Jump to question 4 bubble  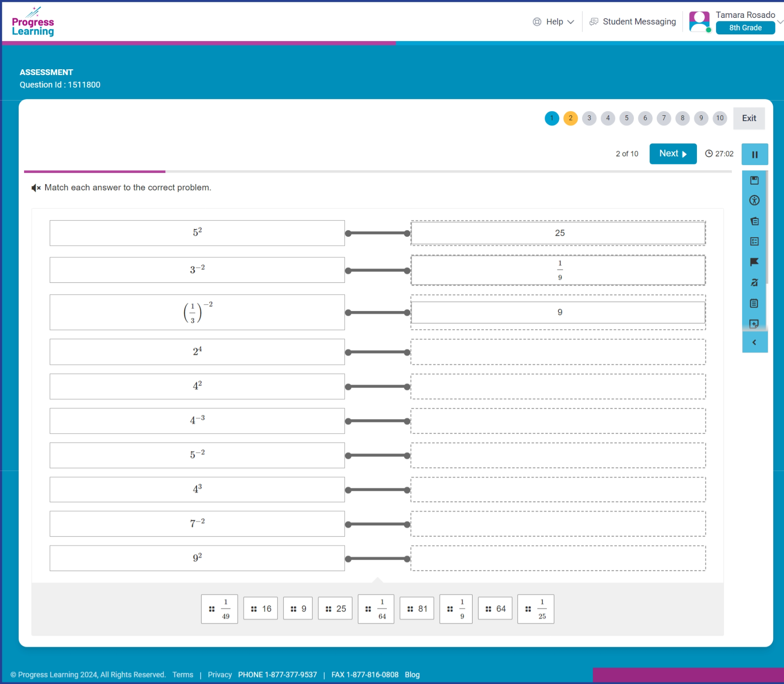pos(608,118)
